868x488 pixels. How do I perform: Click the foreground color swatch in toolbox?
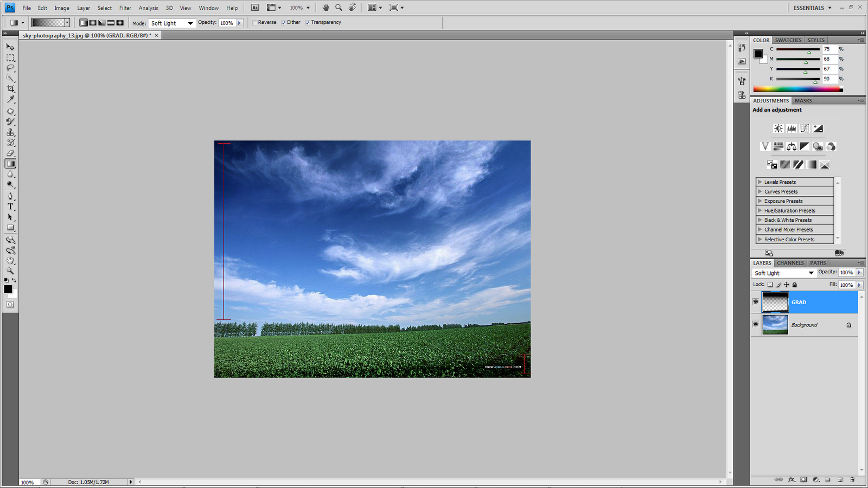(x=8, y=289)
